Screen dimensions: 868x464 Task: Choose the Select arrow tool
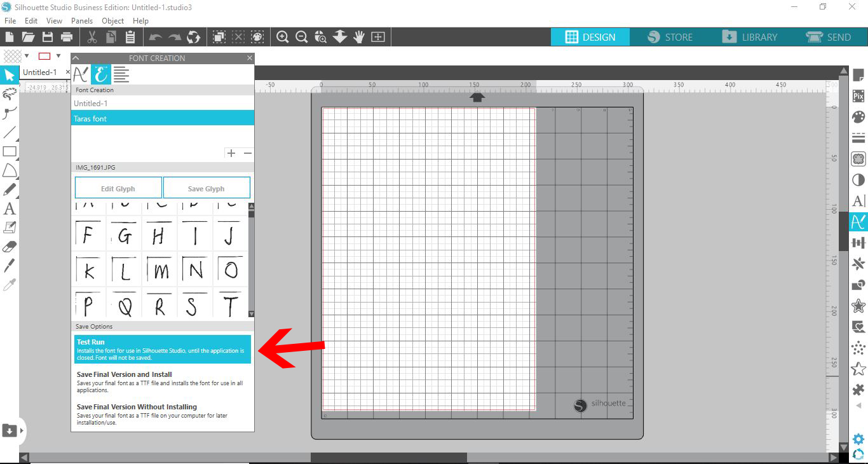[10, 76]
